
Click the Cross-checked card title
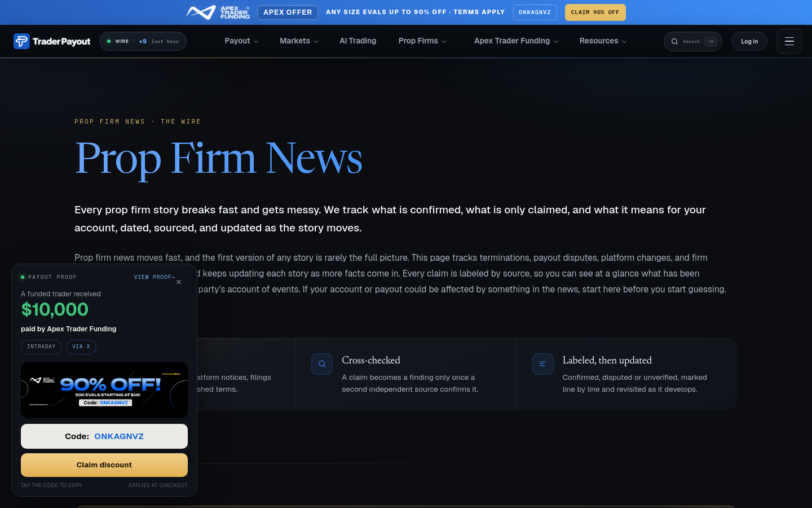pyautogui.click(x=371, y=360)
